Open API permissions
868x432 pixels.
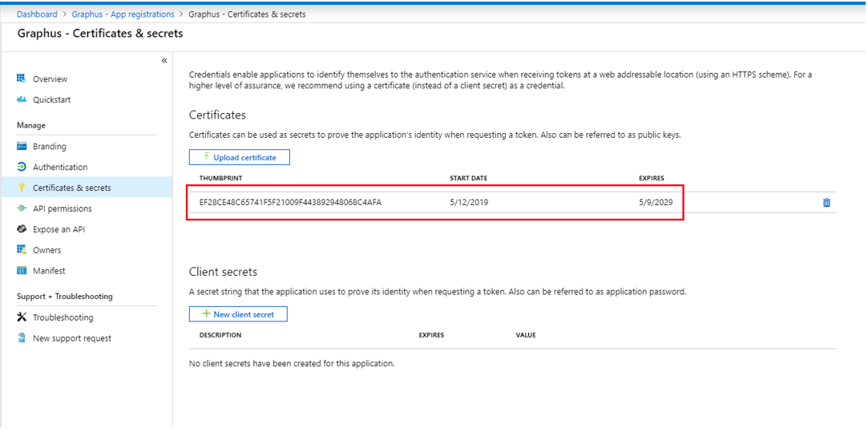[x=62, y=208]
